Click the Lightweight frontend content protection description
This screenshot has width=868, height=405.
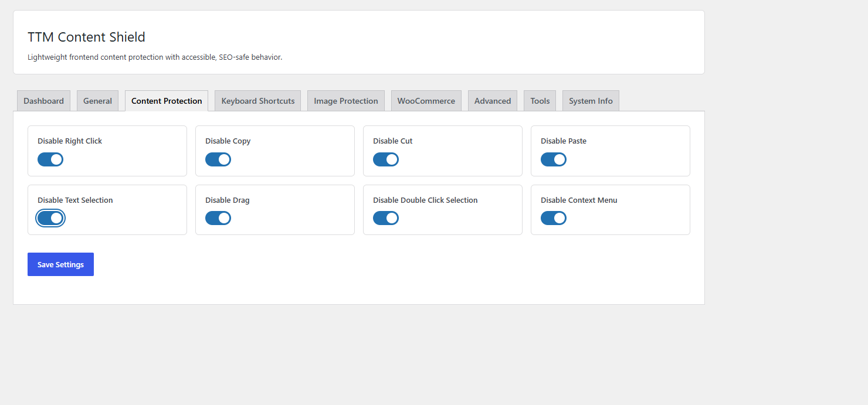point(155,57)
